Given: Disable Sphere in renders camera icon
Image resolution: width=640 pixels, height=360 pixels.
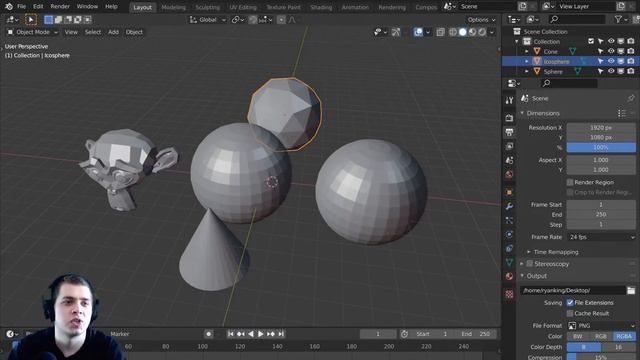Looking at the screenshot, I should point(631,71).
